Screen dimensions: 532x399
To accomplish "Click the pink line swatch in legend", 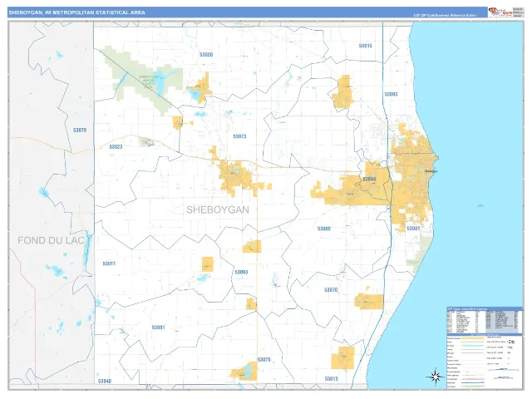I will coord(472,379).
